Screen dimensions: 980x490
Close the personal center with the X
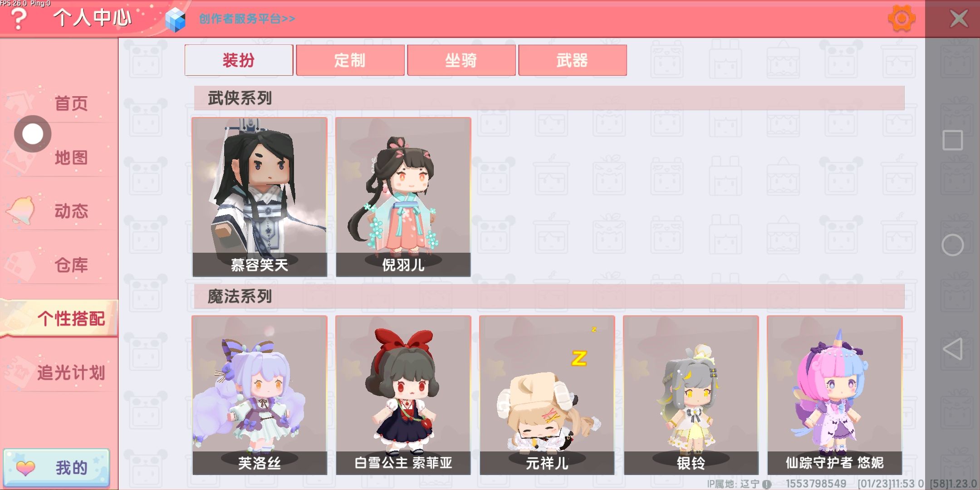(x=959, y=19)
